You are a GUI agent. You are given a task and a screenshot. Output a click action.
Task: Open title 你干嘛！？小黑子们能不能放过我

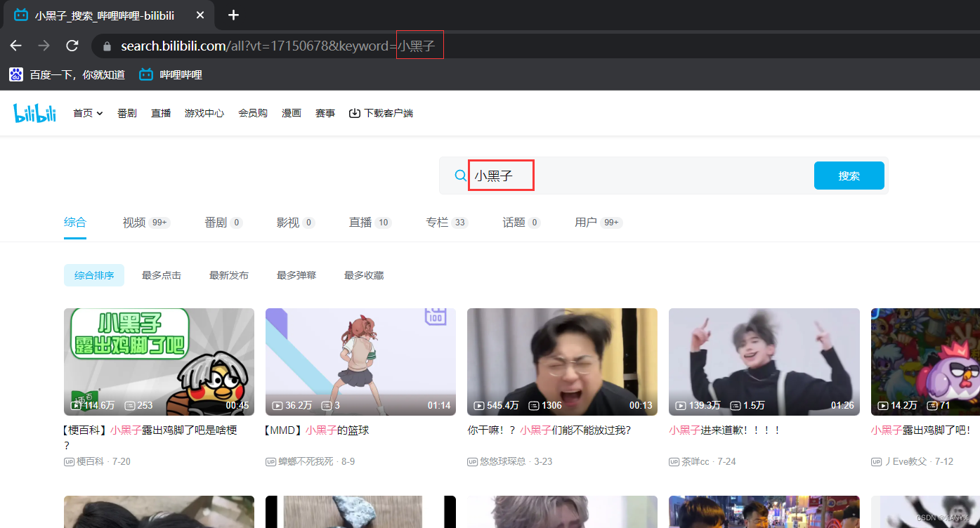coord(549,430)
